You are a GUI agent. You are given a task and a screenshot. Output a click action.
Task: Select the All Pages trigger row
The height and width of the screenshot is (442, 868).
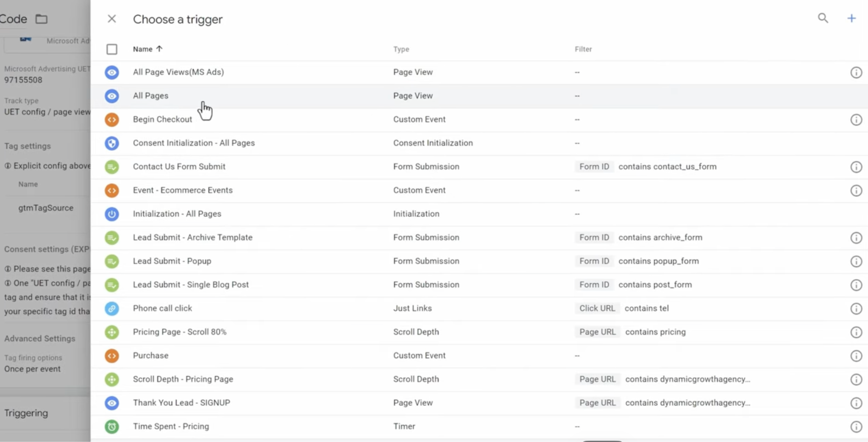pos(479,96)
